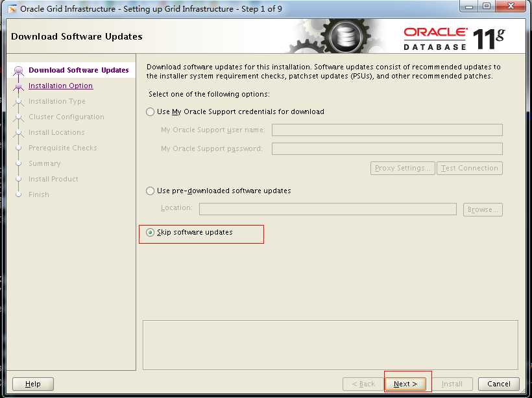Click the 'Download Software Updates' page heading
Screen dimensions: 532x398
click(77, 36)
